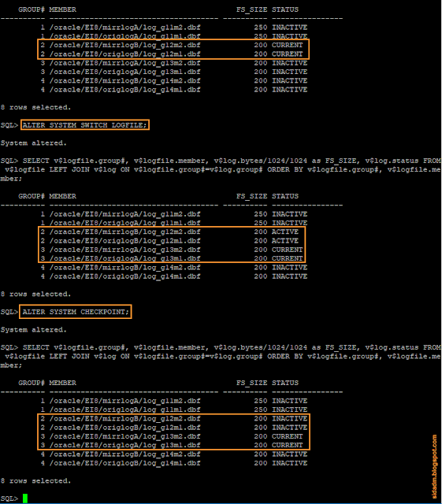442x504 pixels.
Task: Click the ALTER SYSTEM CHECKPOINT; command text
Action: click(x=76, y=312)
